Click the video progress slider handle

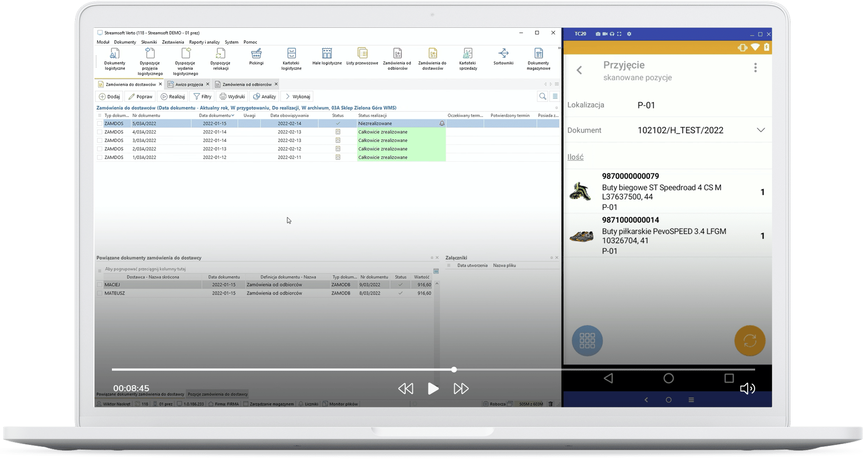[x=454, y=370]
